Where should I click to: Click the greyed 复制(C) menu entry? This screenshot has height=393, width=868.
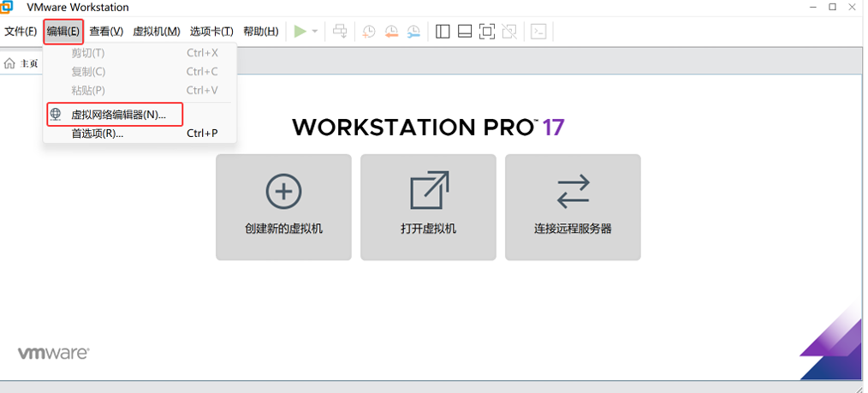(x=140, y=71)
